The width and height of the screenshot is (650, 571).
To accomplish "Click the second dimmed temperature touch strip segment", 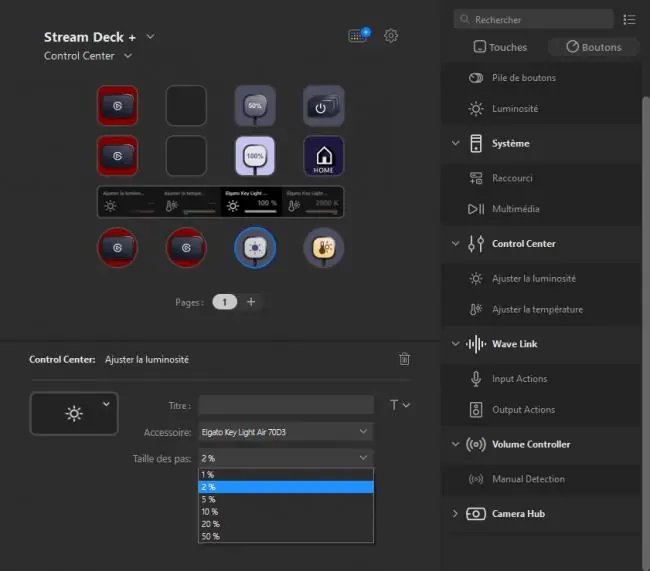I will 190,202.
